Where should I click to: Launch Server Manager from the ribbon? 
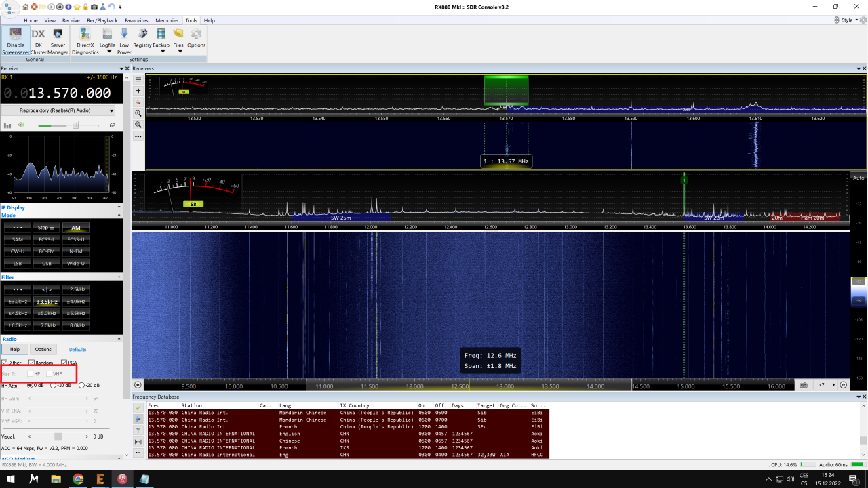click(x=58, y=38)
